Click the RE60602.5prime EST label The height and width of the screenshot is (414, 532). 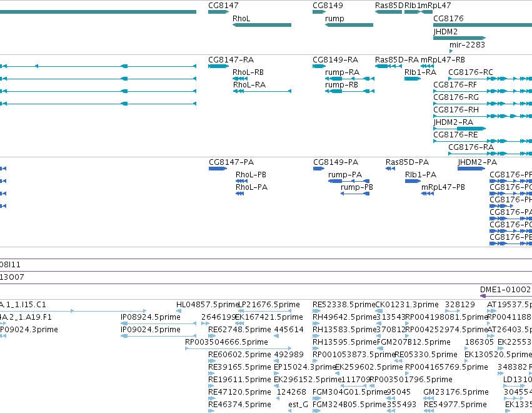(239, 355)
